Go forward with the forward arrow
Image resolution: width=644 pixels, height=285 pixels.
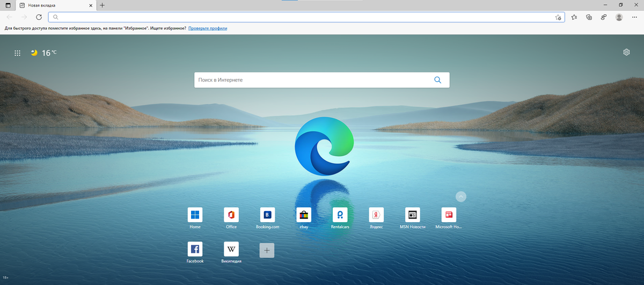pyautogui.click(x=24, y=17)
